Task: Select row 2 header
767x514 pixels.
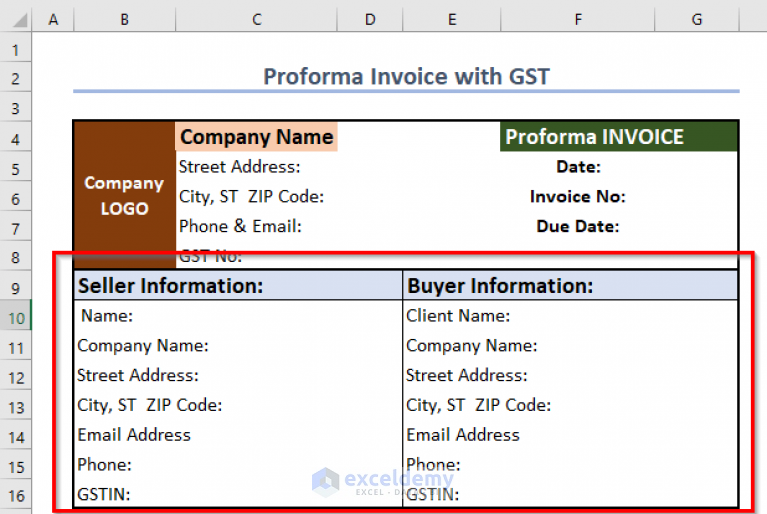Action: [16, 78]
